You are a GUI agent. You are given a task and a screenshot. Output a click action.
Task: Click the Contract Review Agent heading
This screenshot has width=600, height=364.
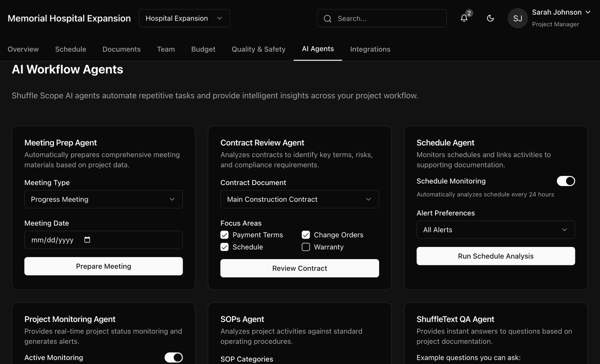point(262,142)
